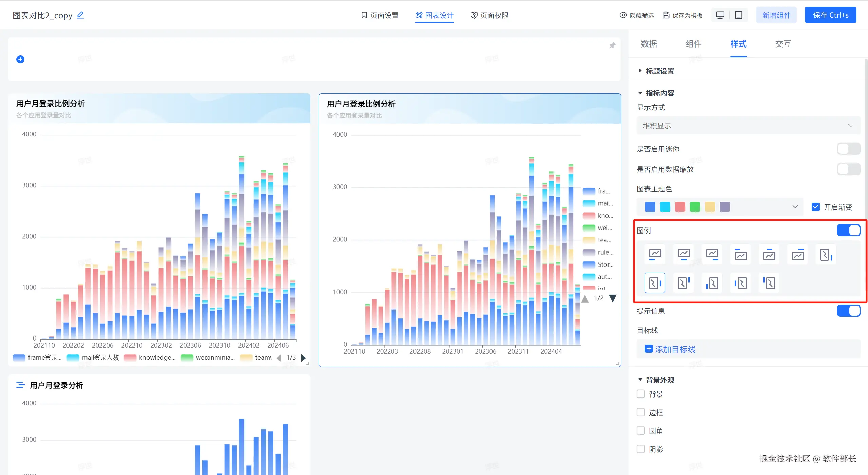Add a filter with blue plus icon
The image size is (868, 475).
(20, 59)
